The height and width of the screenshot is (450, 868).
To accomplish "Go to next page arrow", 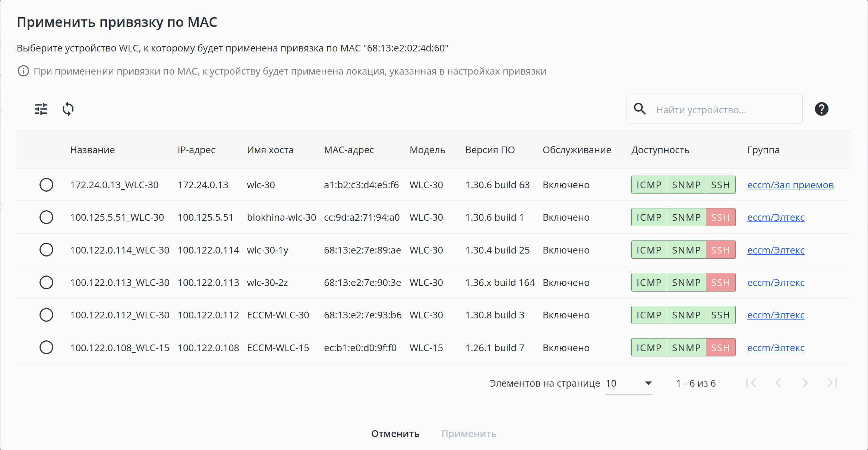I will point(805,383).
